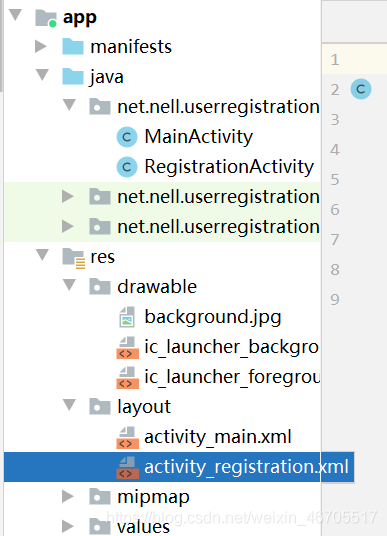
Task: Collapse the first net.nell.userregistration package
Action: (x=69, y=105)
